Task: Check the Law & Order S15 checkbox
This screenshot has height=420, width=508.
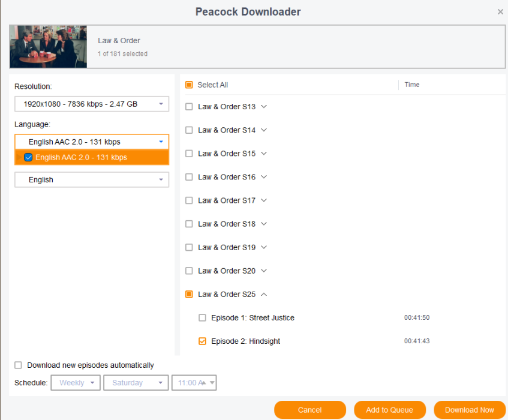Action: click(x=189, y=154)
